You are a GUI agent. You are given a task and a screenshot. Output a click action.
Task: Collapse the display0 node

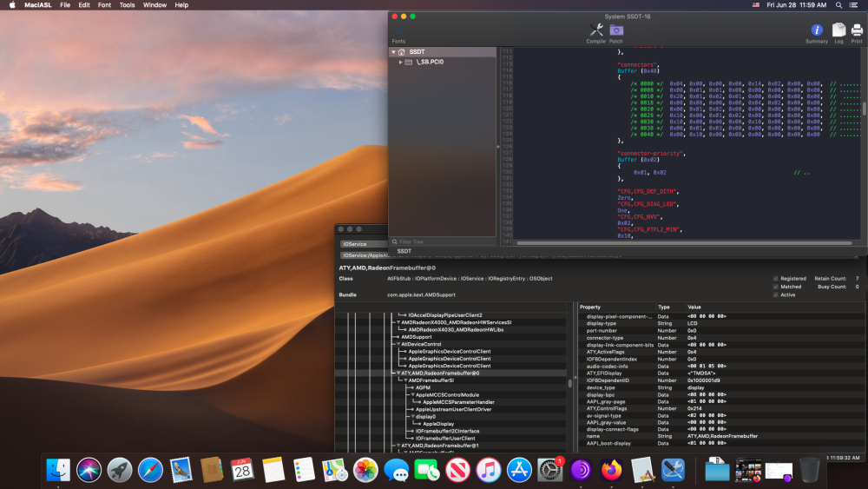412,416
